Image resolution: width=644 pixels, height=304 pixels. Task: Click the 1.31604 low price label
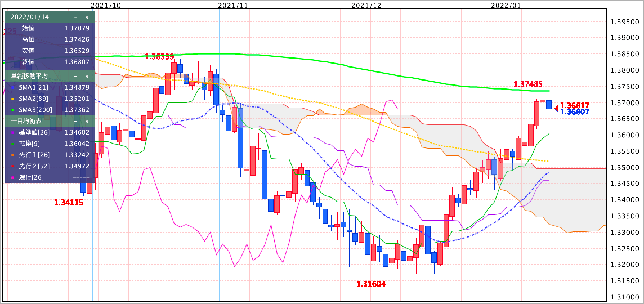tap(371, 284)
